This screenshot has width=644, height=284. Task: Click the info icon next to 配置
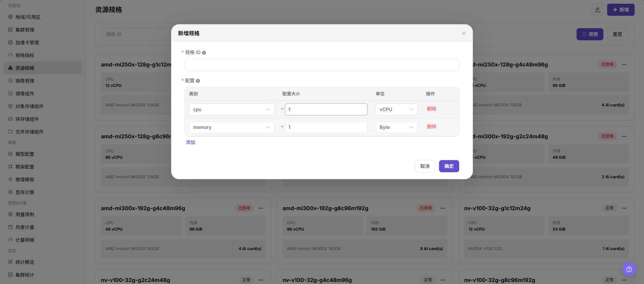point(198,81)
